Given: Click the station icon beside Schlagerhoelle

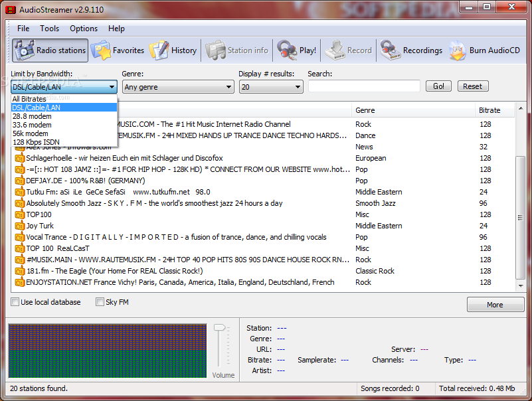Looking at the screenshot, I should (20, 158).
